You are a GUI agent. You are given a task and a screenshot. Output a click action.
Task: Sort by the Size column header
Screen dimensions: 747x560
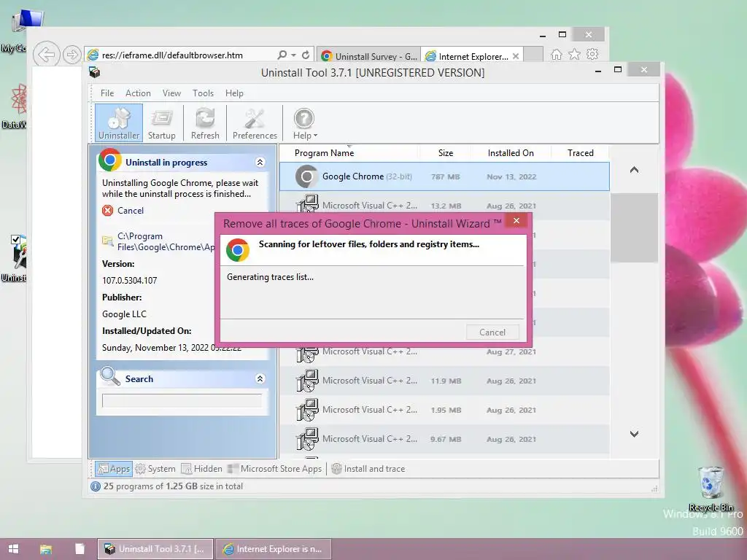click(x=446, y=153)
